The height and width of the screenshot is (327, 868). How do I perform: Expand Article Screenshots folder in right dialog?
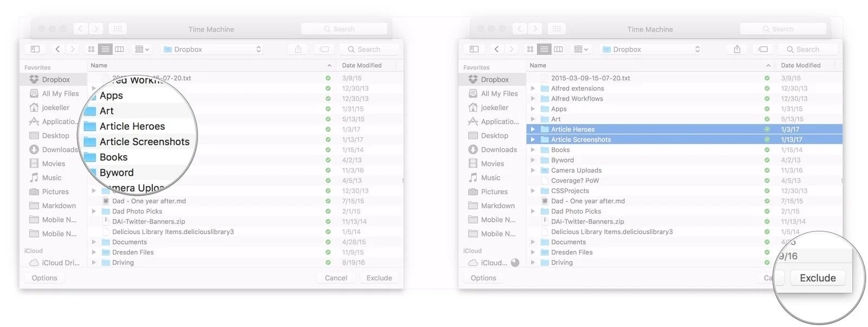pyautogui.click(x=533, y=139)
